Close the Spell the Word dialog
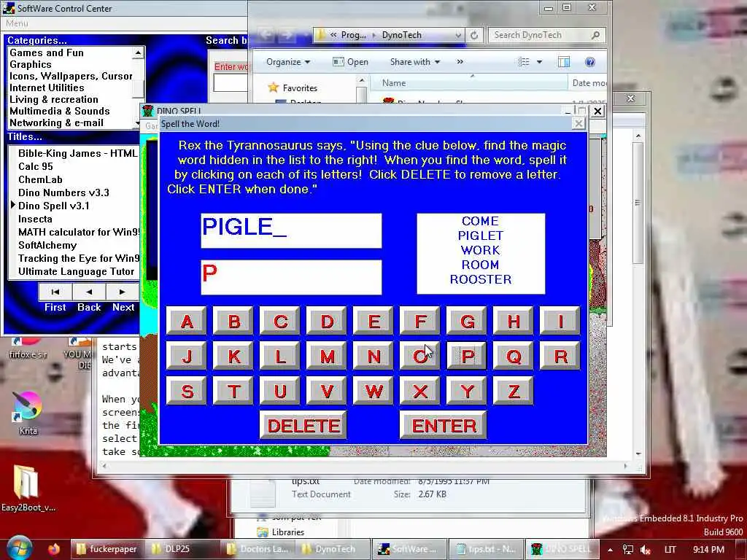This screenshot has width=747, height=560. [578, 124]
